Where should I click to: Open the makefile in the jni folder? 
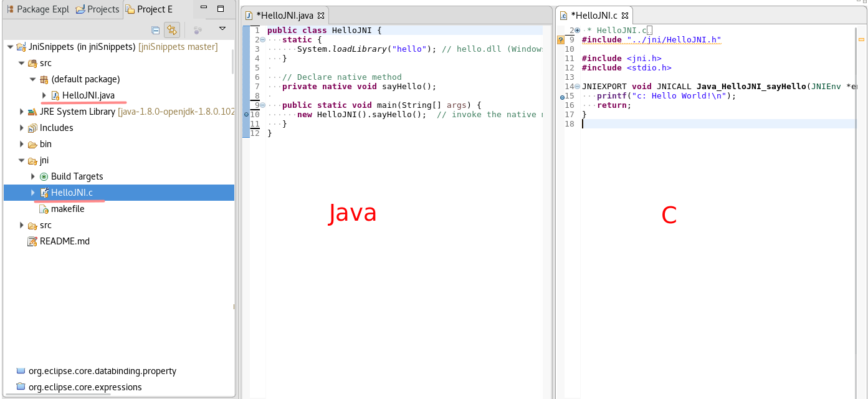(67, 209)
